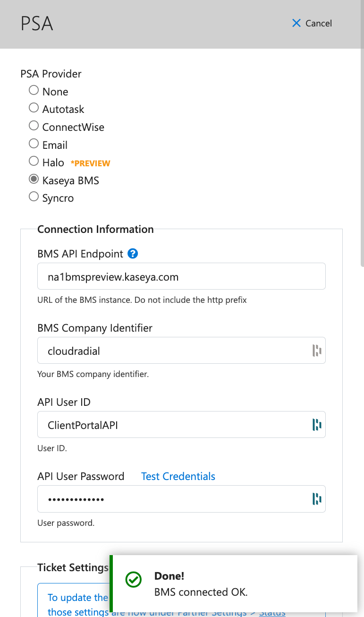This screenshot has width=364, height=617.
Task: Click into the BMS API Endpoint field
Action: (181, 276)
